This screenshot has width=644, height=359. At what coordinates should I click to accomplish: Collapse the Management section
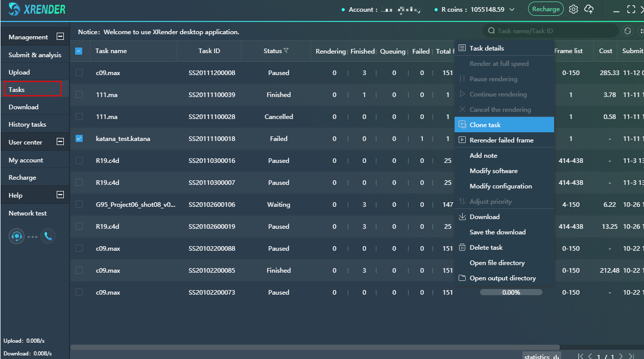(60, 37)
